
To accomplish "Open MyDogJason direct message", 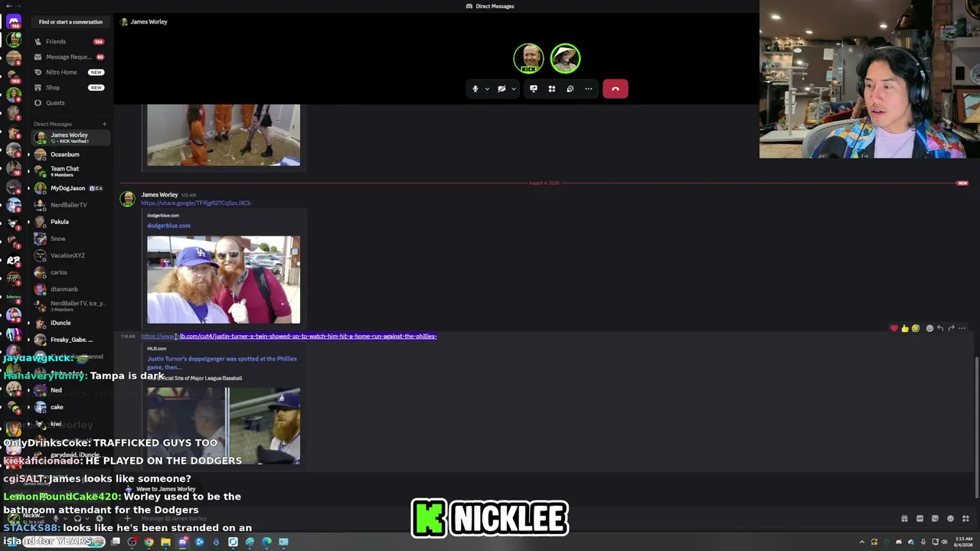I will [x=70, y=188].
